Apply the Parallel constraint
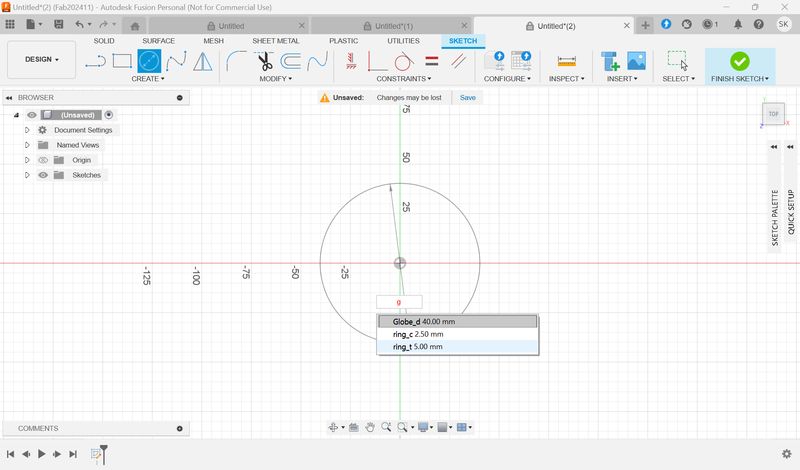Screen dimensions: 800x470 pyautogui.click(x=458, y=61)
